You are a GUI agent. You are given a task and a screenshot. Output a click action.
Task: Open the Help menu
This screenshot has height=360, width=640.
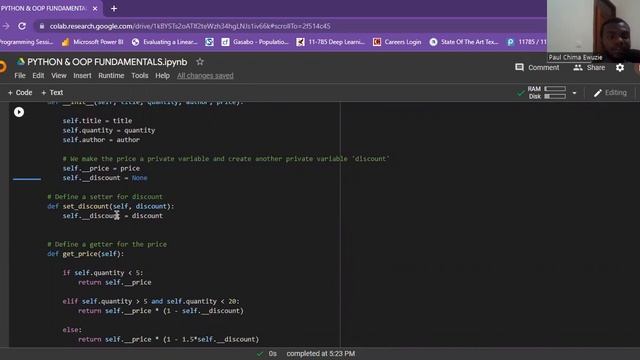pyautogui.click(x=162, y=76)
